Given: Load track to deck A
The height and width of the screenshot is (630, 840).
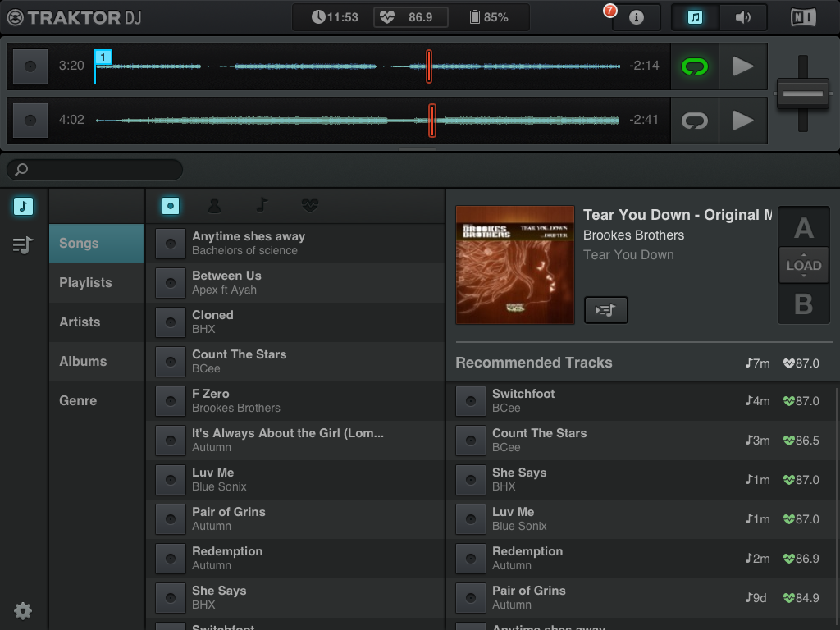Looking at the screenshot, I should click(x=804, y=228).
